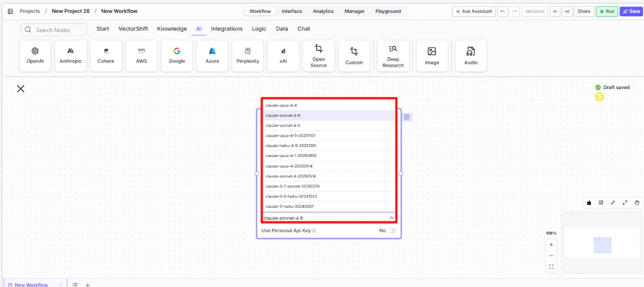Select claude-opus-4-1-20250805 option
The height and width of the screenshot is (287, 644).
click(x=329, y=156)
